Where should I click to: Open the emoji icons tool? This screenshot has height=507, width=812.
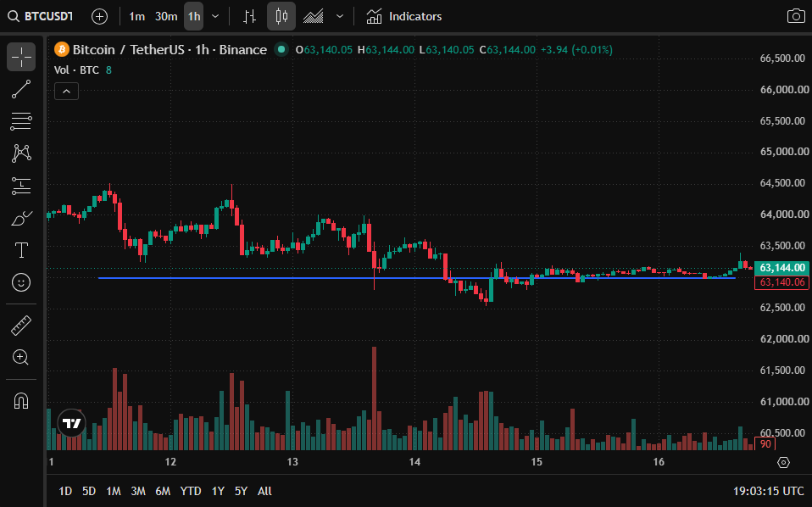click(x=21, y=282)
